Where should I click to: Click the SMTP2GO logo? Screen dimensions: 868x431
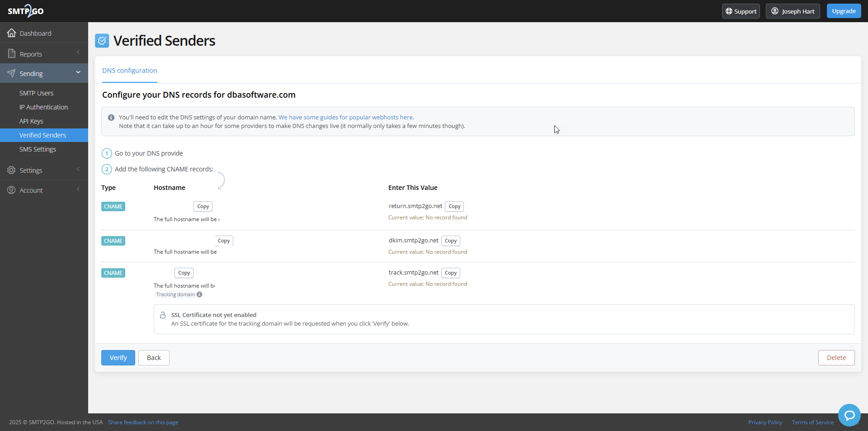point(26,11)
